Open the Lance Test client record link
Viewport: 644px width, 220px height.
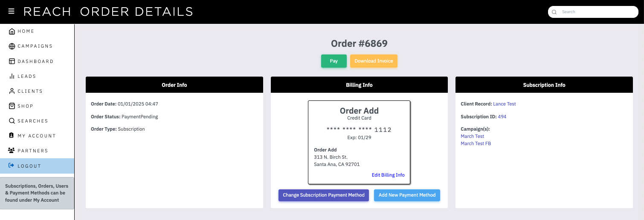click(505, 104)
